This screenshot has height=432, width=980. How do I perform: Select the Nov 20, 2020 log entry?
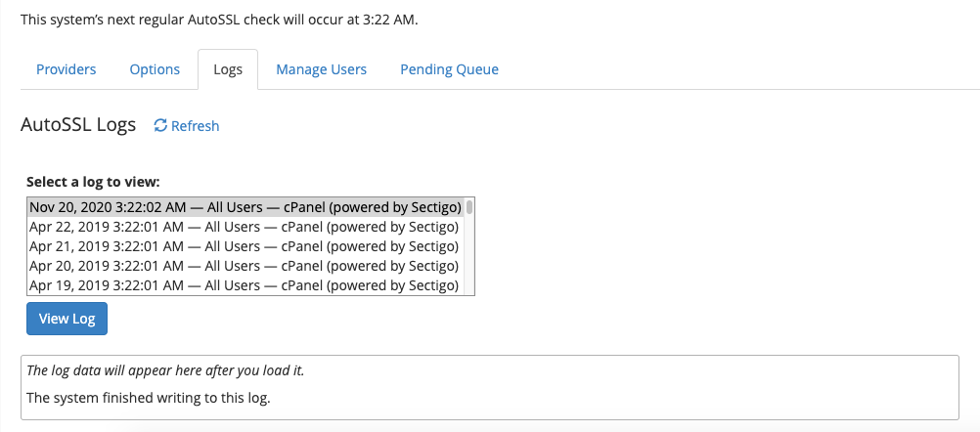245,206
